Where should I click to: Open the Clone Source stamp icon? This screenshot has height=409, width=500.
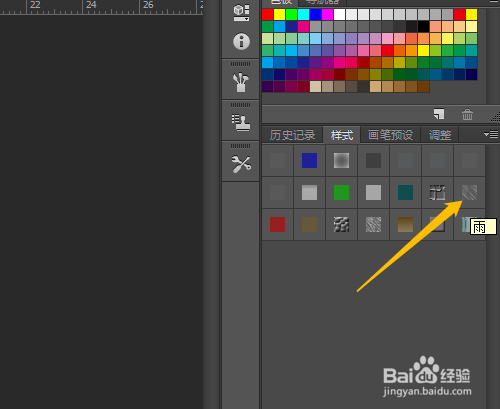point(241,123)
